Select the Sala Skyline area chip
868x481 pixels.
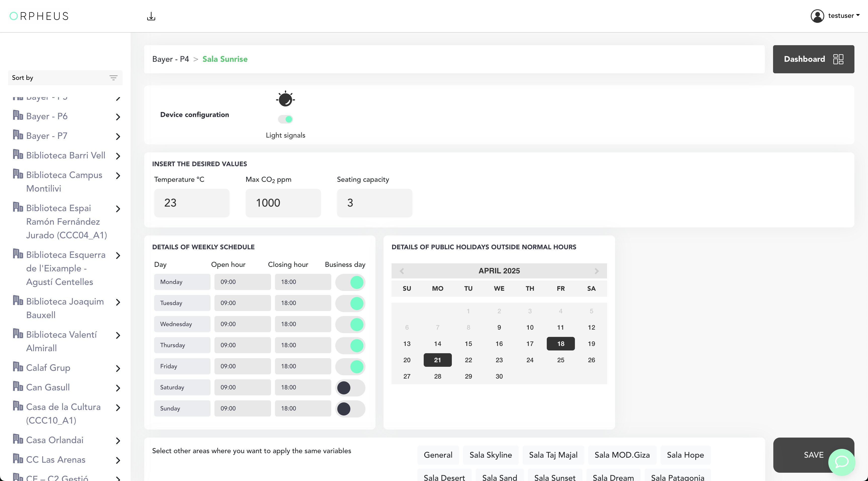click(x=491, y=455)
